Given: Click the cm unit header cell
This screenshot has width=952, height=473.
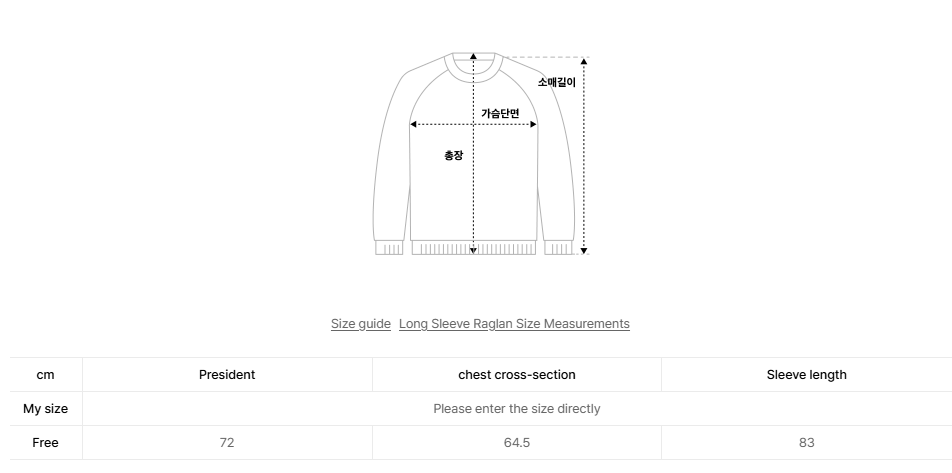Looking at the screenshot, I should pyautogui.click(x=46, y=375).
